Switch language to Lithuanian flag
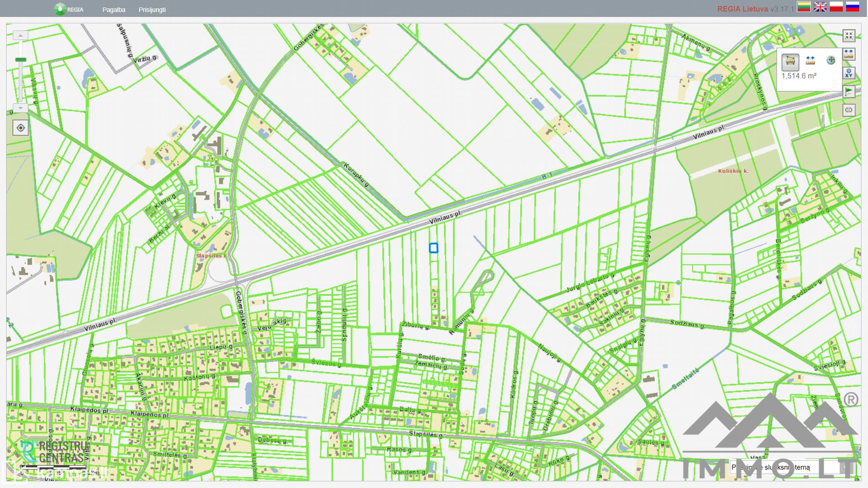Viewport: 868px width, 488px height. [x=804, y=7]
